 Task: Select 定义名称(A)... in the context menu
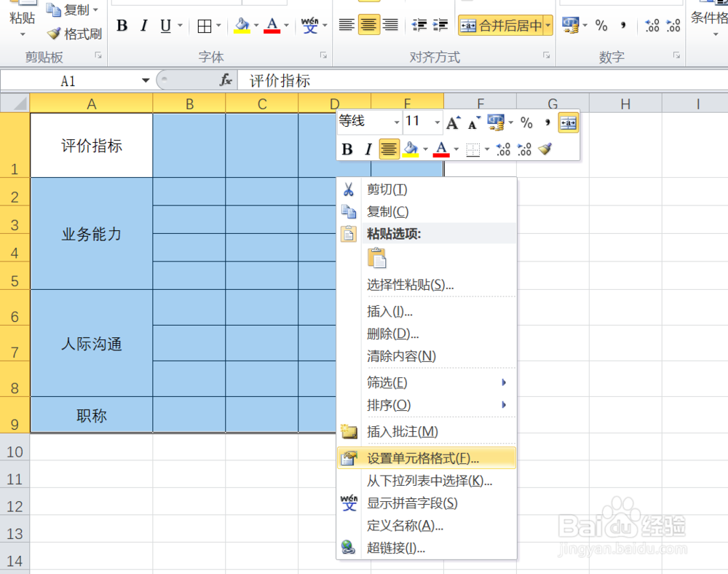(426, 525)
